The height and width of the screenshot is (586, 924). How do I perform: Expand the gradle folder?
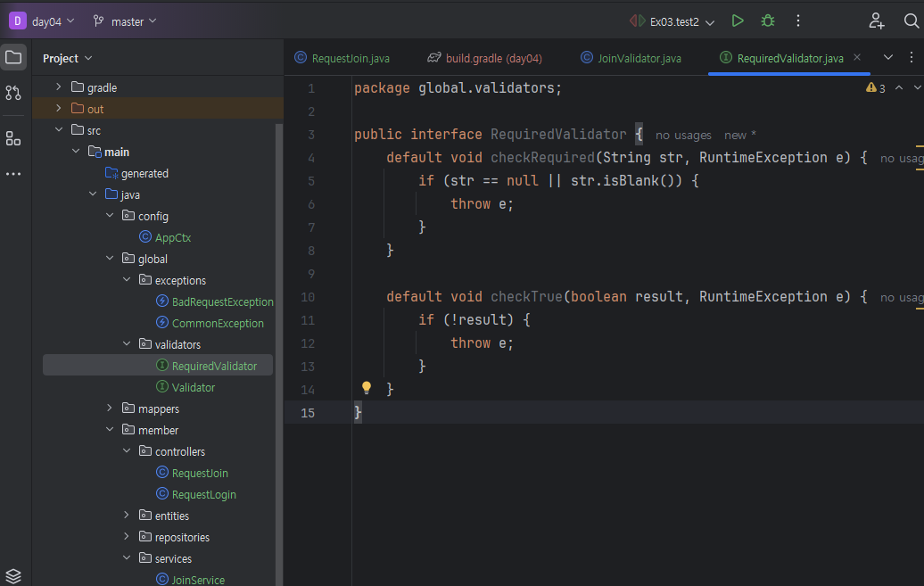(x=58, y=87)
